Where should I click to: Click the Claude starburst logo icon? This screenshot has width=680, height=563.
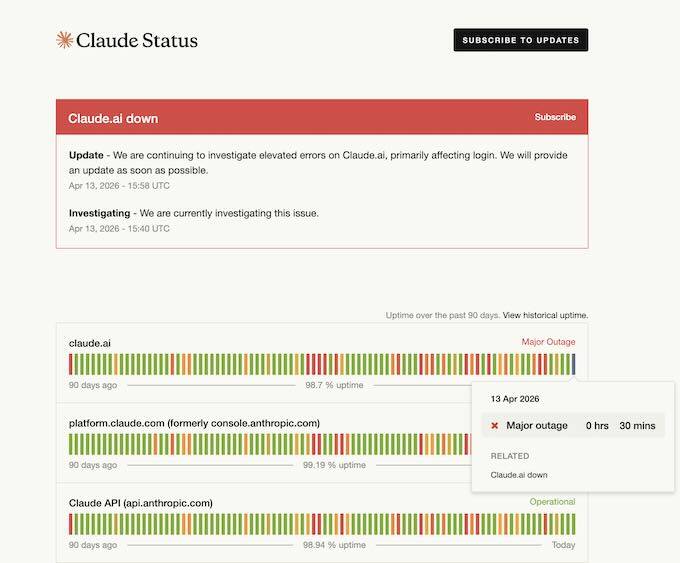(64, 40)
